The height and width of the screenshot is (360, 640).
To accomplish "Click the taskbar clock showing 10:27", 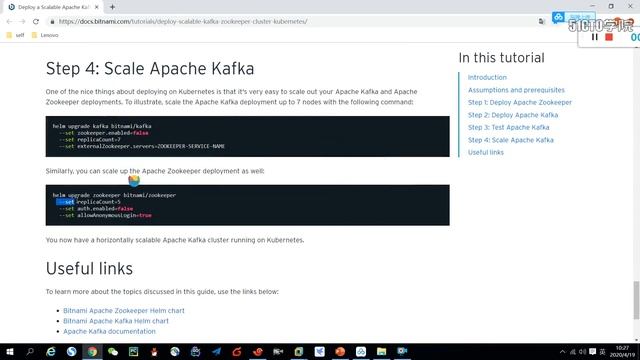I will point(622,351).
